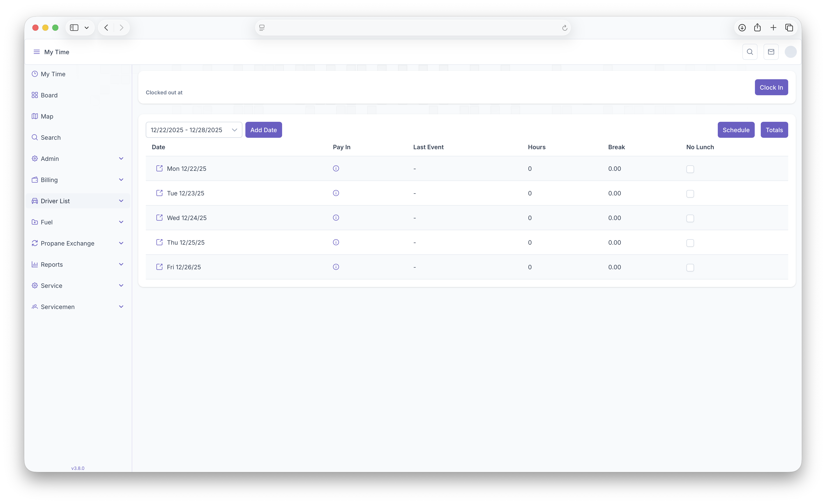Open Thu 12/25/25 entry via external-link icon
The width and height of the screenshot is (826, 504).
(x=159, y=242)
